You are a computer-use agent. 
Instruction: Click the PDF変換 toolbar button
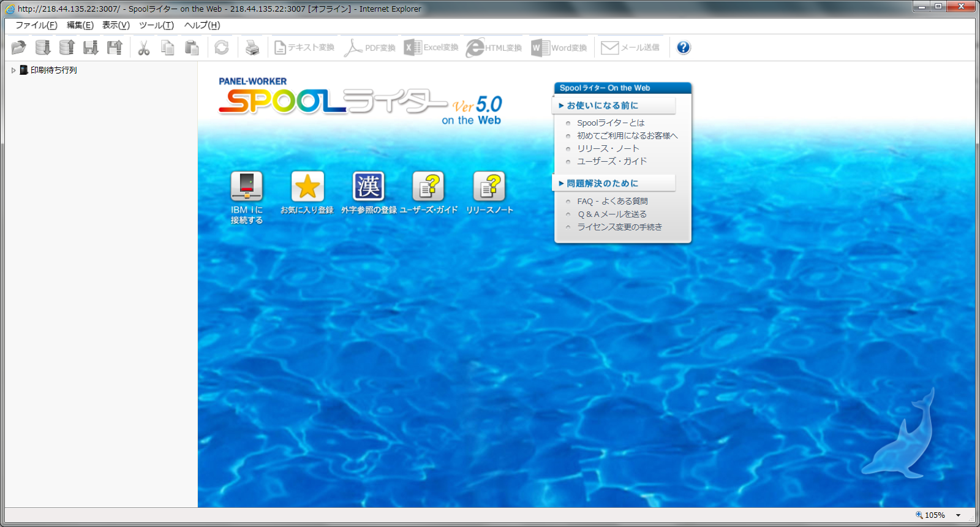[x=370, y=48]
